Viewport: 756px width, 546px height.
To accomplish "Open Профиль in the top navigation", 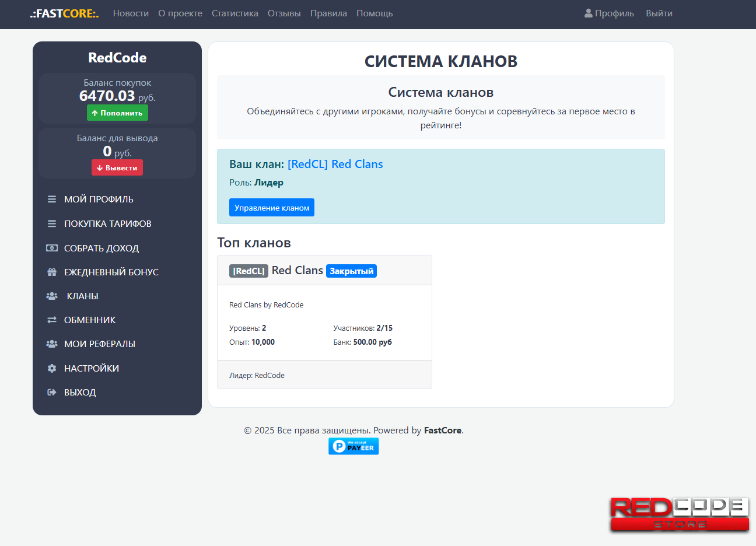I will pos(609,13).
